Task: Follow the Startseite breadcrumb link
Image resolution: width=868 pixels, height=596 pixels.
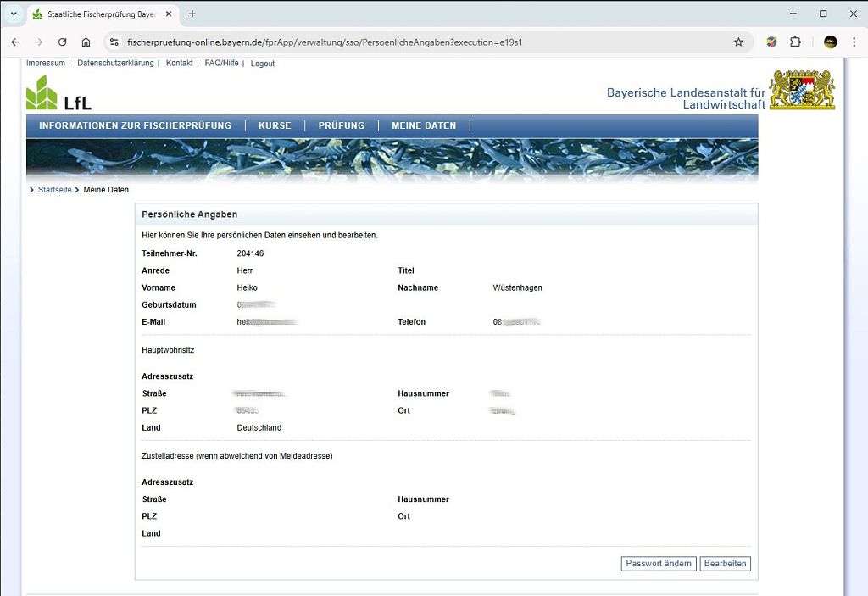Action: click(x=55, y=190)
